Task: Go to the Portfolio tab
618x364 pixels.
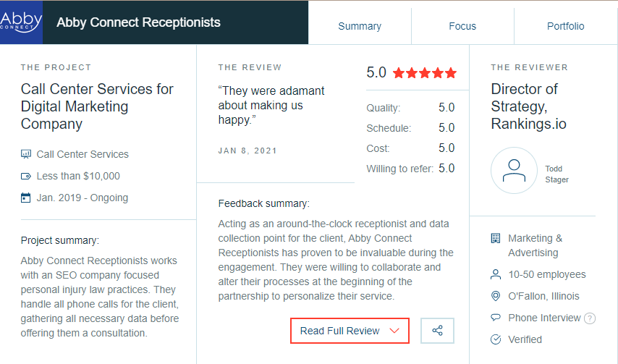Action: pos(566,26)
